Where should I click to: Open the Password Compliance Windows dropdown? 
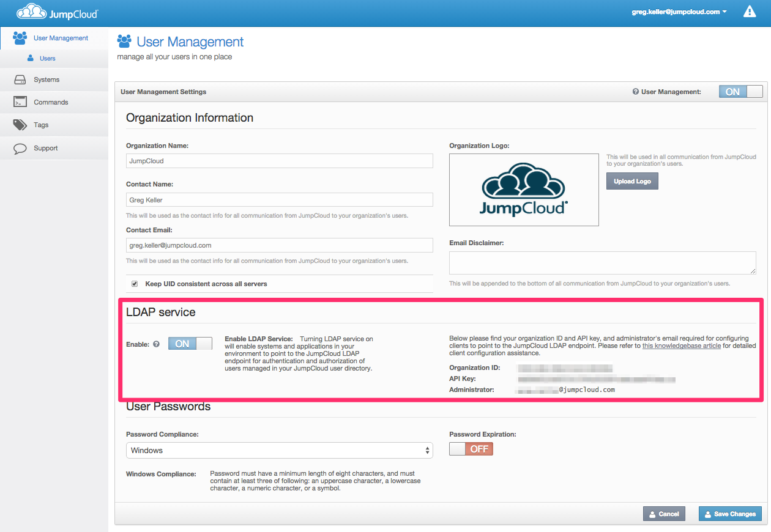point(280,450)
